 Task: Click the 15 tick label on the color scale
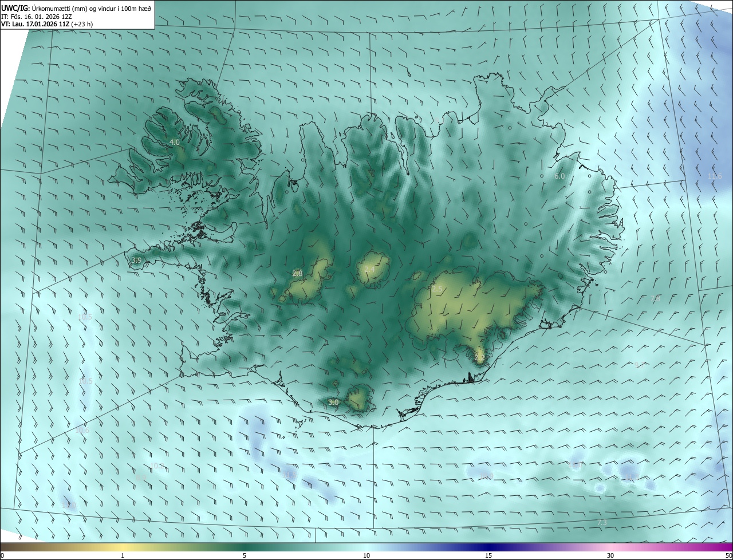click(488, 555)
